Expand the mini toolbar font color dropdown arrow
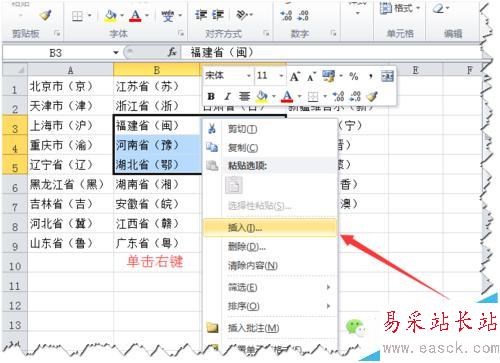Viewport: 500px width, 363px height. point(299,97)
